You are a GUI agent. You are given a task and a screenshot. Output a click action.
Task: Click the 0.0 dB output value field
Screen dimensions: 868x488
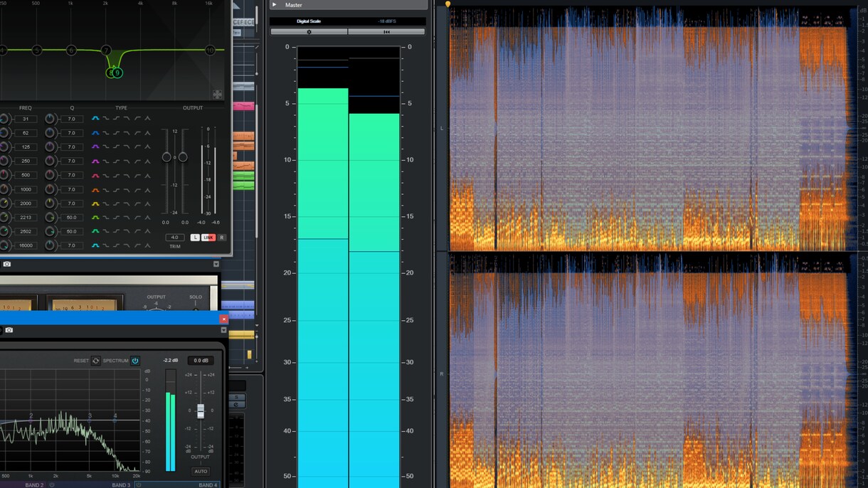point(201,361)
